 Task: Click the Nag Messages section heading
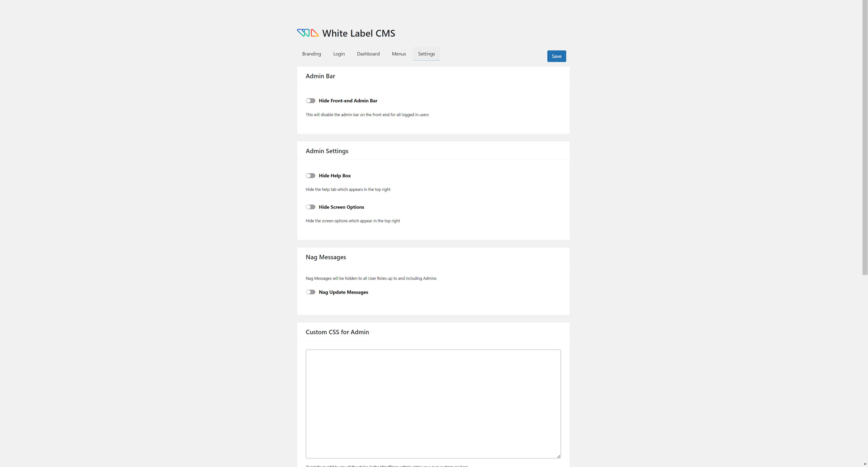pos(326,257)
